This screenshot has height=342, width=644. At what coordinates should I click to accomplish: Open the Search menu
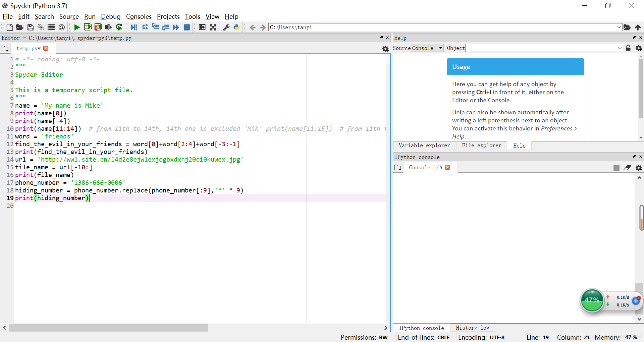pos(44,16)
